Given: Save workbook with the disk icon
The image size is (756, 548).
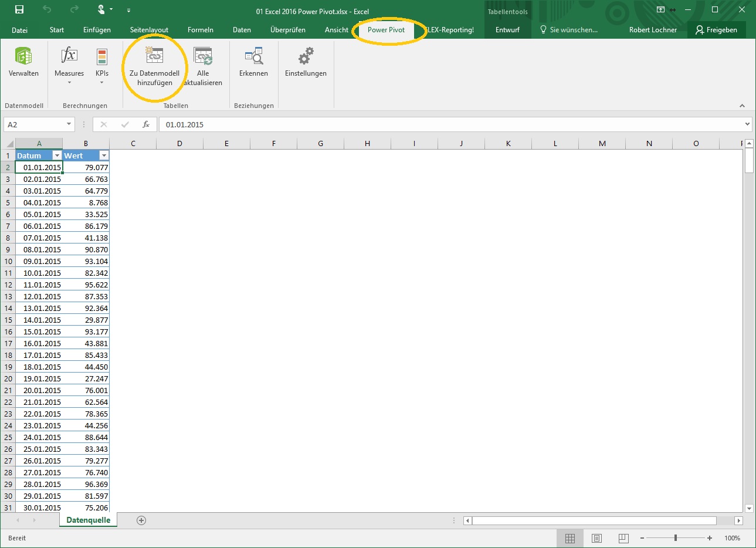Looking at the screenshot, I should pyautogui.click(x=19, y=10).
